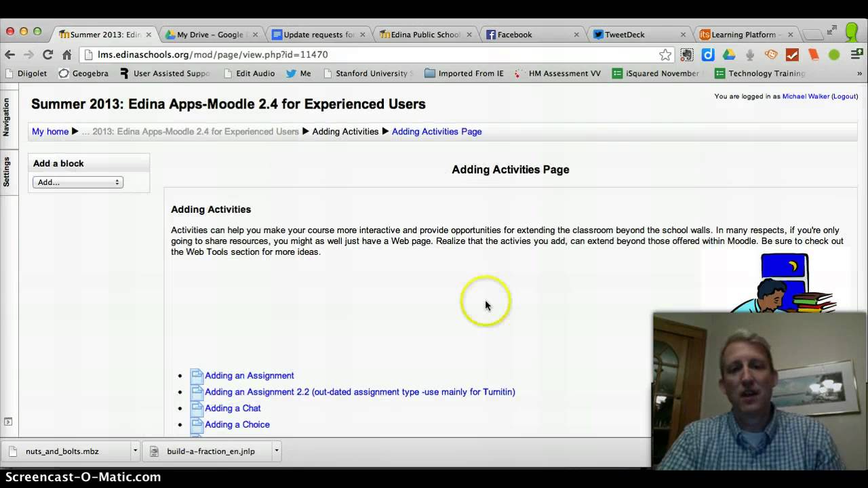
Task: Click the orange book extension icon
Action: (813, 55)
